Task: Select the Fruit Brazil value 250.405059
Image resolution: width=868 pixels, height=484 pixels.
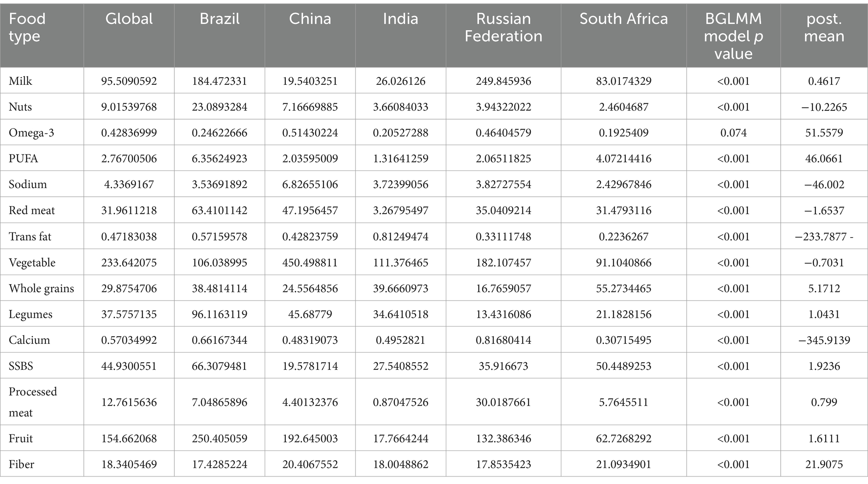Action: [x=220, y=438]
